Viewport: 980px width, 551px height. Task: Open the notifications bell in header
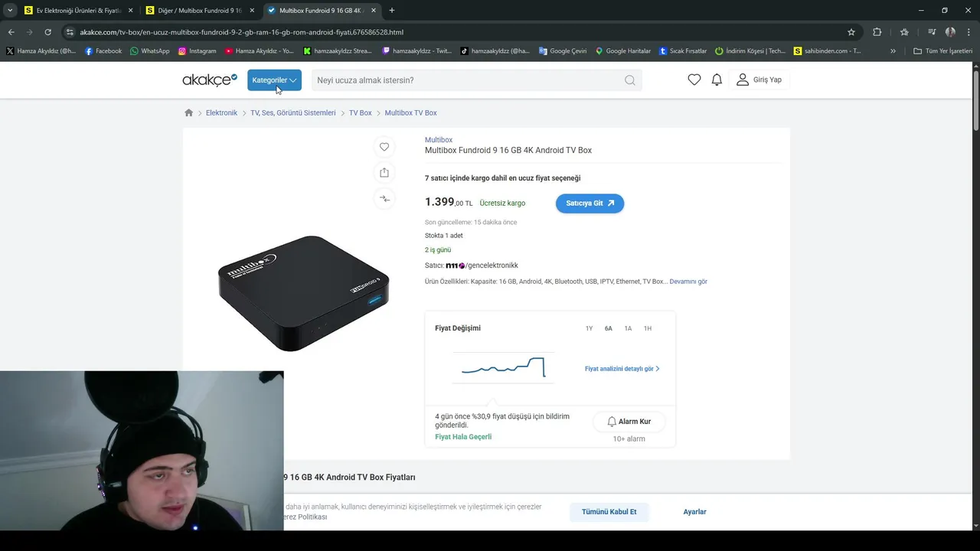[717, 80]
